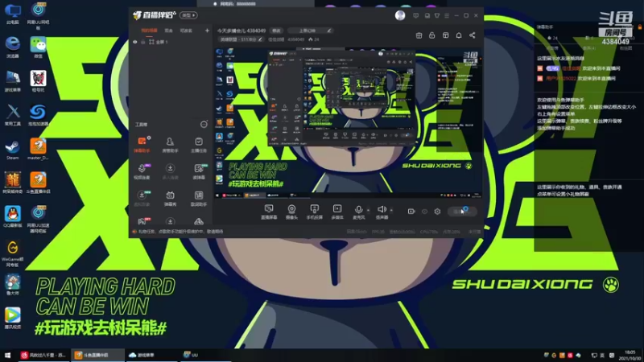Click the gift box icon above preview
Image resolution: width=644 pixels, height=362 pixels.
[x=419, y=35]
